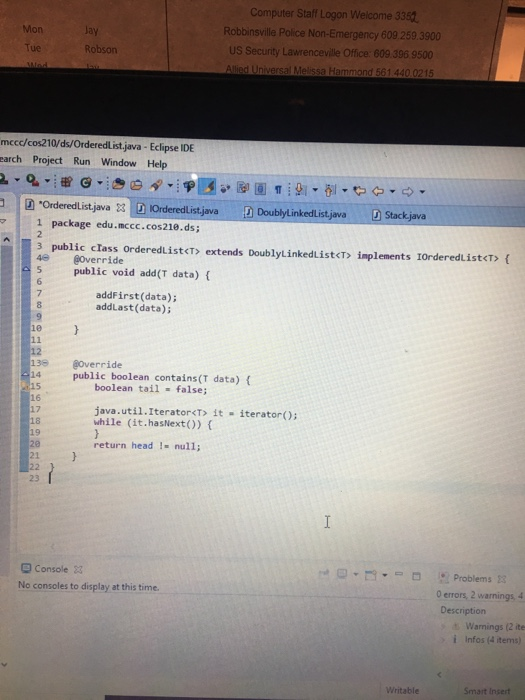The width and height of the screenshot is (525, 700).
Task: Toggle Block Selection Mode icon
Action: click(x=261, y=189)
